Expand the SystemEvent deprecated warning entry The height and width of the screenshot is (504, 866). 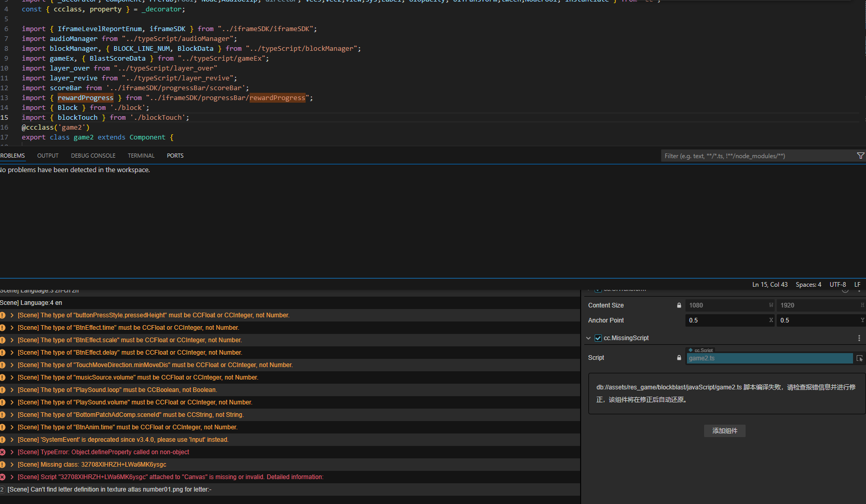[12, 440]
